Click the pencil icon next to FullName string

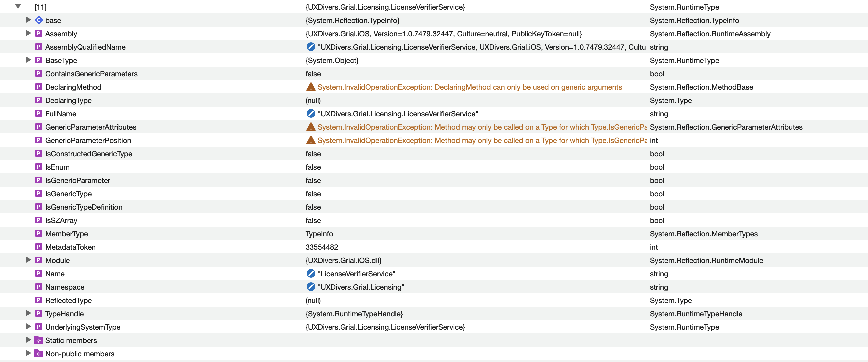coord(310,114)
